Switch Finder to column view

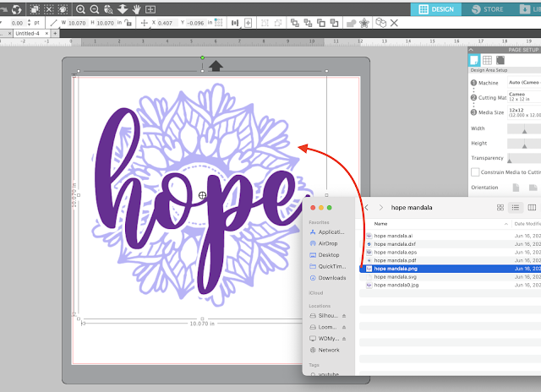(532, 208)
